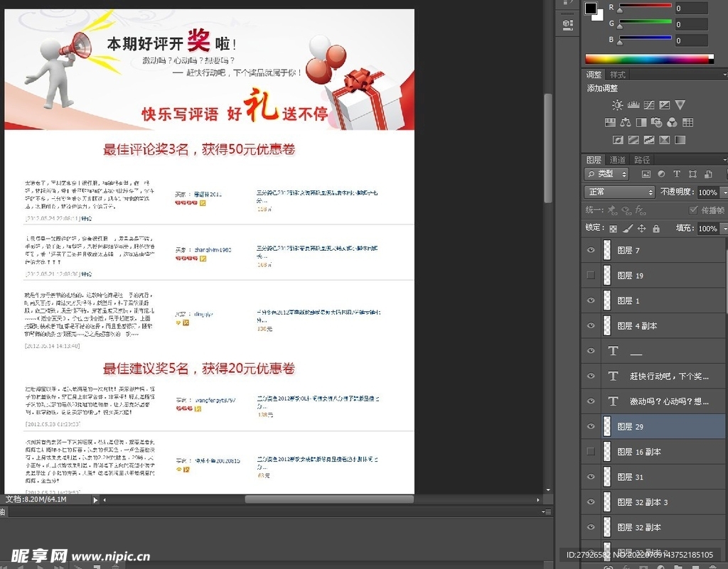Screen dimensions: 728x569
Task: Add a Levels adjustment layer
Action: pos(633,105)
